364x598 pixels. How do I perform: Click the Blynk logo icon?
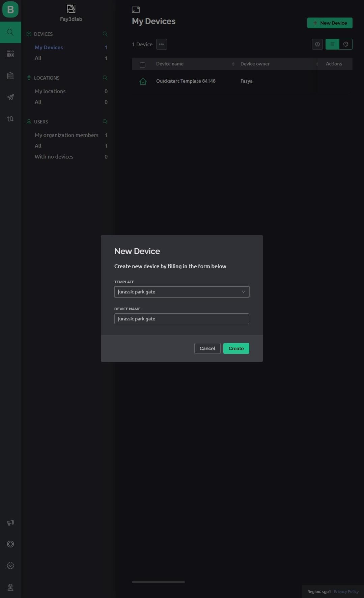[10, 9]
